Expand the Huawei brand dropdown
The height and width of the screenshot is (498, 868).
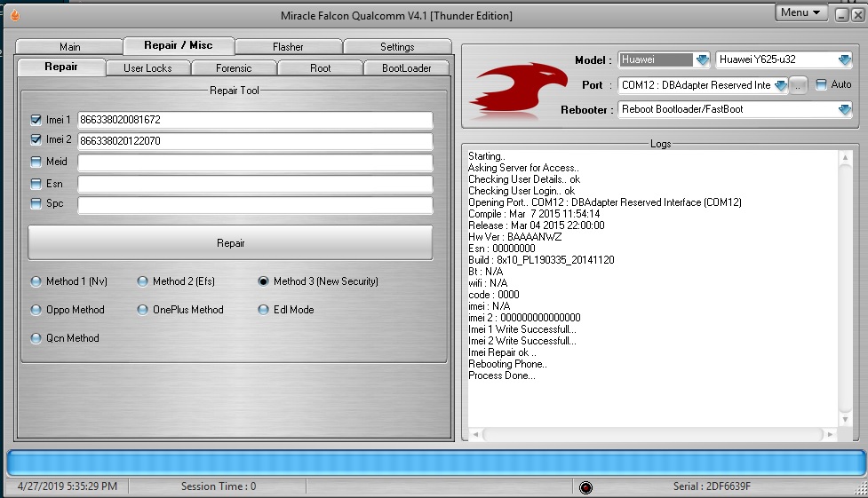(703, 59)
